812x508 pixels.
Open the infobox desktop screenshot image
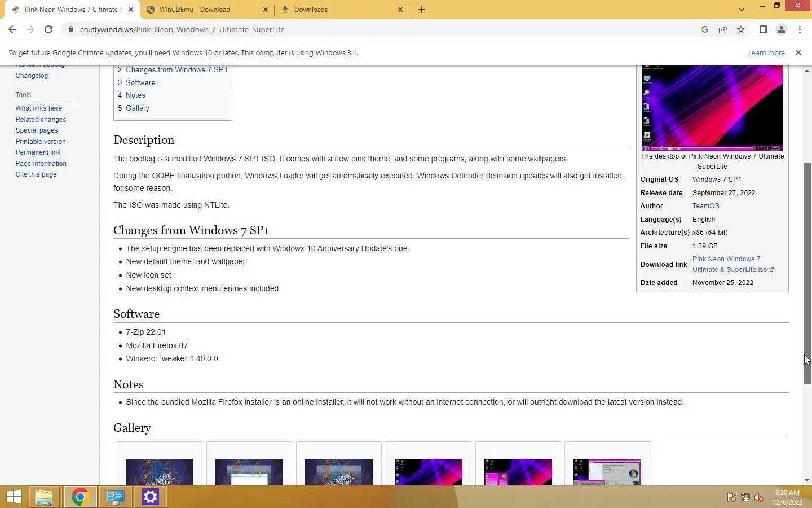(712, 107)
